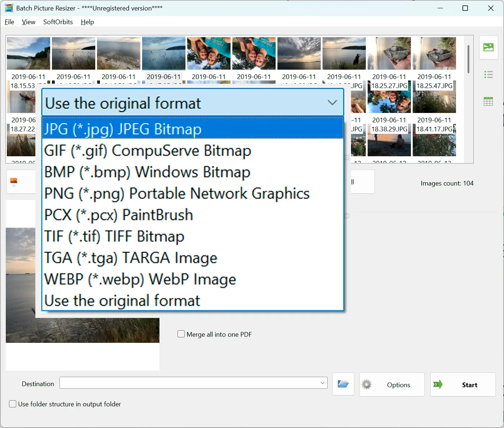The height and width of the screenshot is (428, 504).
Task: Toggle Use folder structure in output folder
Action: coord(13,404)
